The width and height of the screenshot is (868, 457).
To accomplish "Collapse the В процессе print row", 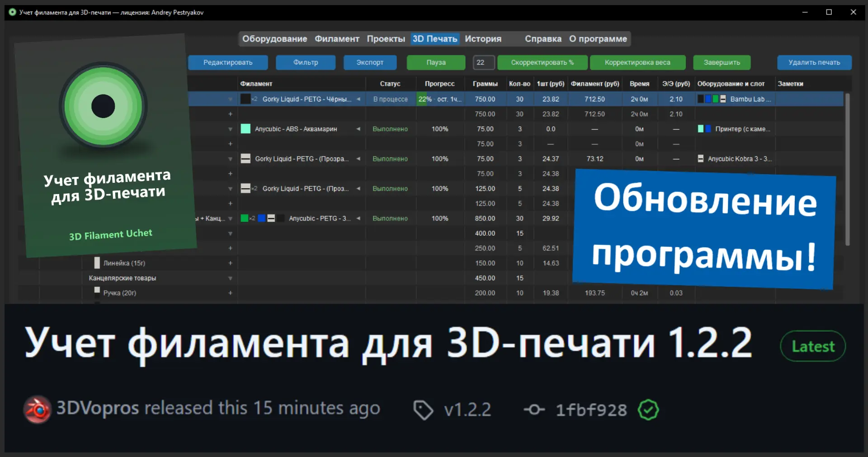I will [230, 99].
